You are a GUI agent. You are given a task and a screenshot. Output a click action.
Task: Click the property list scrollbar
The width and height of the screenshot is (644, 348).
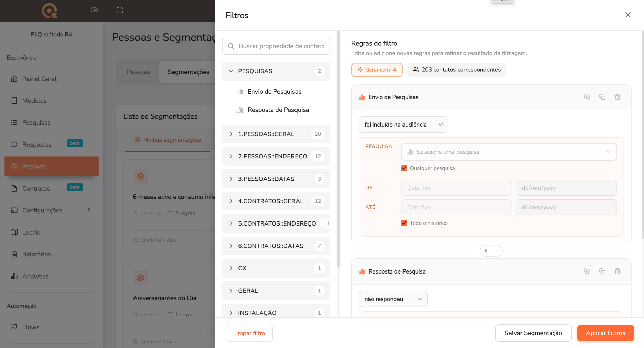point(338,149)
